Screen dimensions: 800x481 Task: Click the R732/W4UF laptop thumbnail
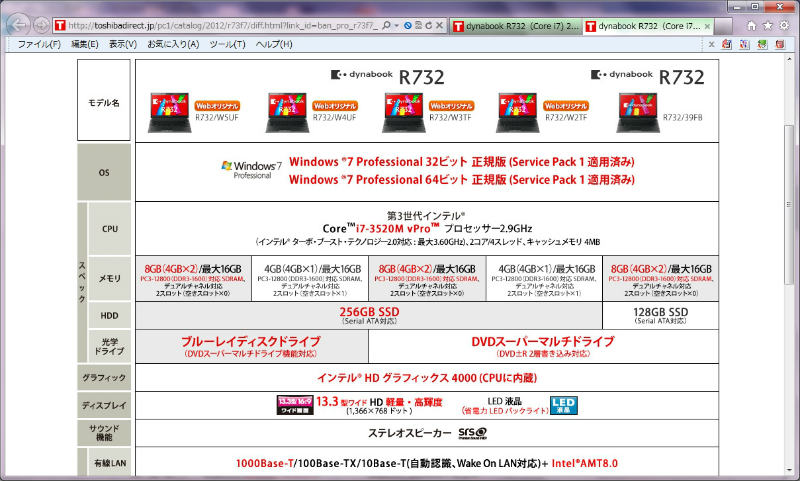(287, 112)
